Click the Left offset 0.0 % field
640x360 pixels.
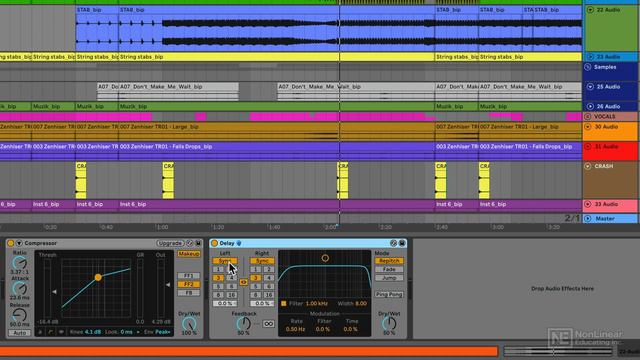pyautogui.click(x=225, y=303)
